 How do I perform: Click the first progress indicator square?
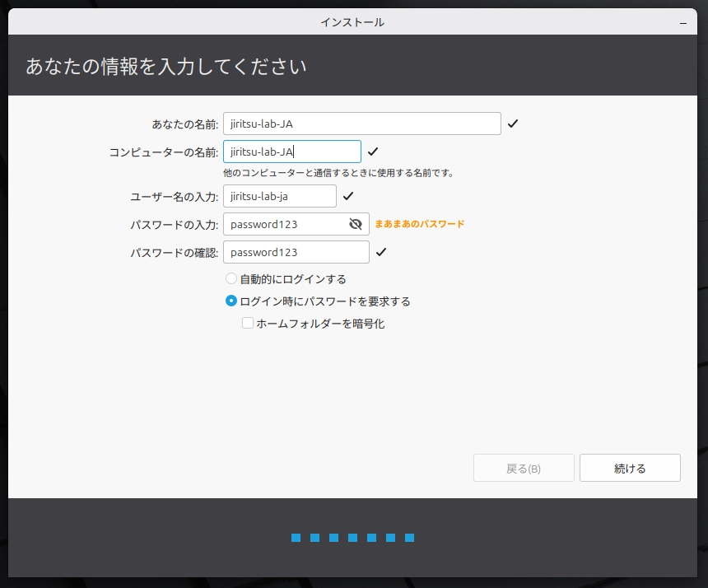(x=296, y=538)
